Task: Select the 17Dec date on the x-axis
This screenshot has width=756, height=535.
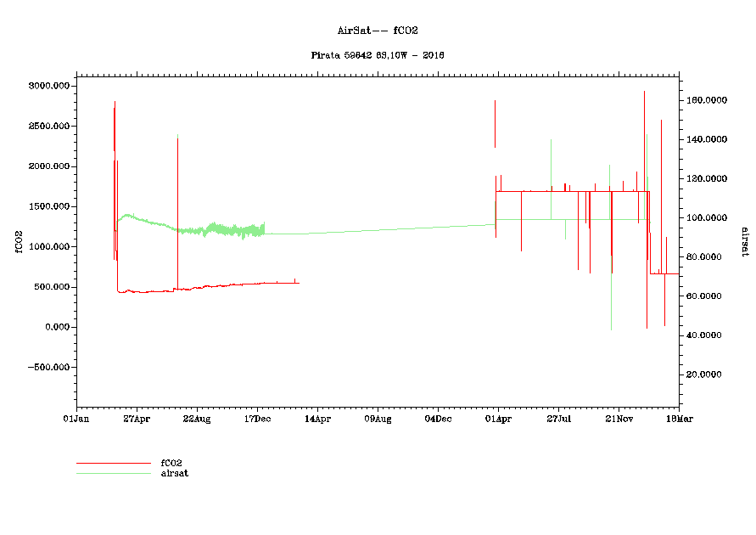Action: pyautogui.click(x=256, y=419)
